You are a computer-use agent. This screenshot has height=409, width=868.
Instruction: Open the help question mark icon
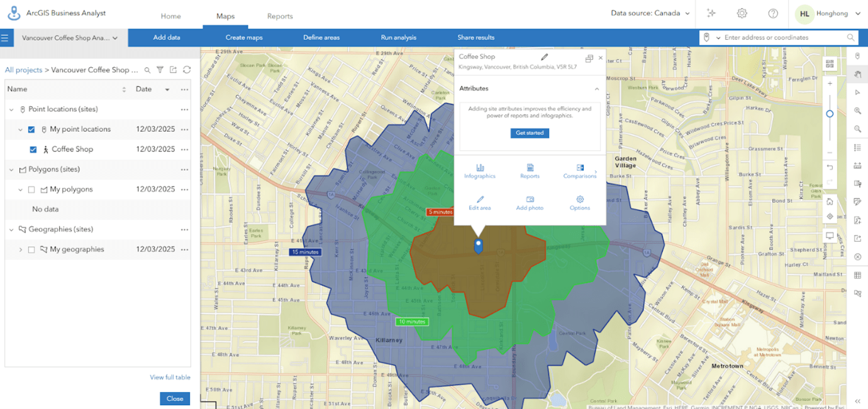point(773,13)
